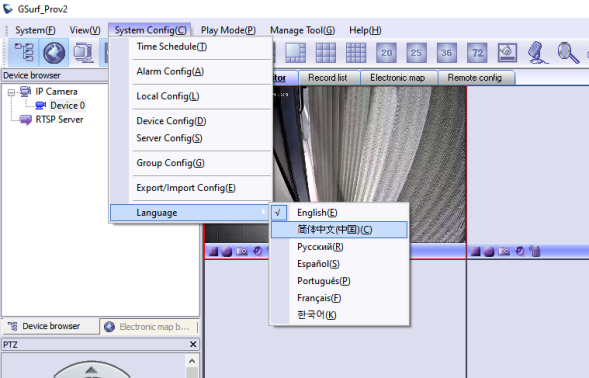Select the nine-window grid layout icon
The width and height of the screenshot is (589, 378).
326,53
